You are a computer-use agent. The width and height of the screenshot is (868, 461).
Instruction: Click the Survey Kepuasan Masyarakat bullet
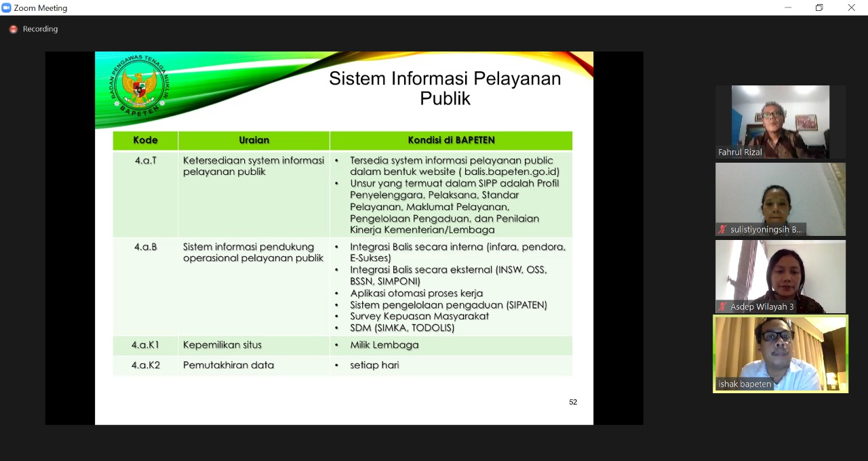pos(419,316)
